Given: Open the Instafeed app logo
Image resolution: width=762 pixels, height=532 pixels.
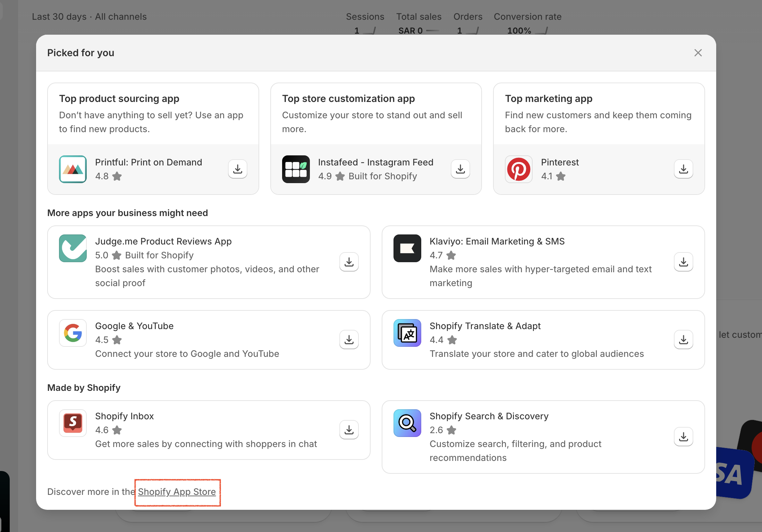Looking at the screenshot, I should [x=296, y=169].
